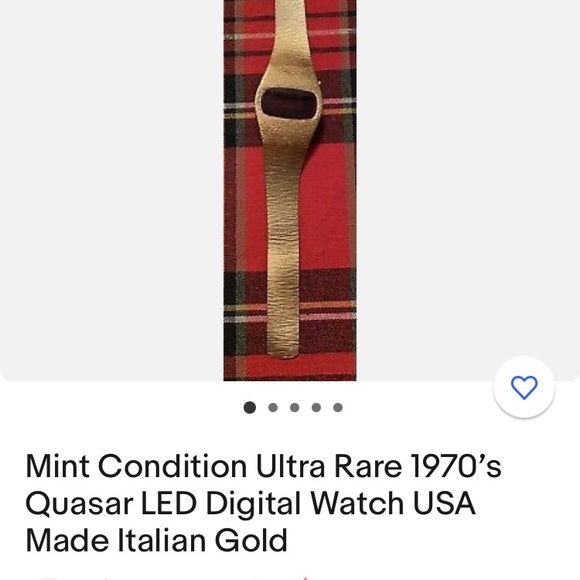580x580 pixels.
Task: Click the word 'Quasar' in title
Action: 79,504
